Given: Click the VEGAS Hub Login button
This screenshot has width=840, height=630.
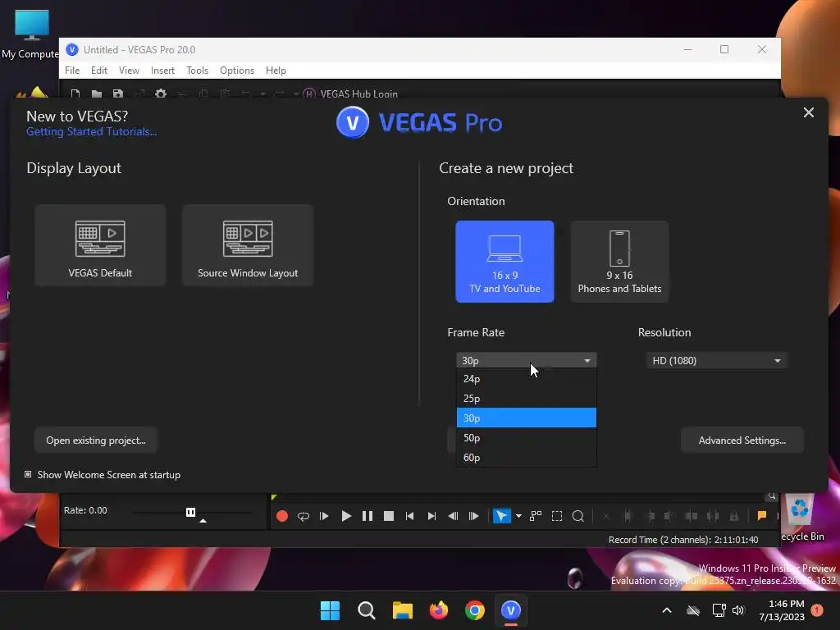Looking at the screenshot, I should 350,94.
